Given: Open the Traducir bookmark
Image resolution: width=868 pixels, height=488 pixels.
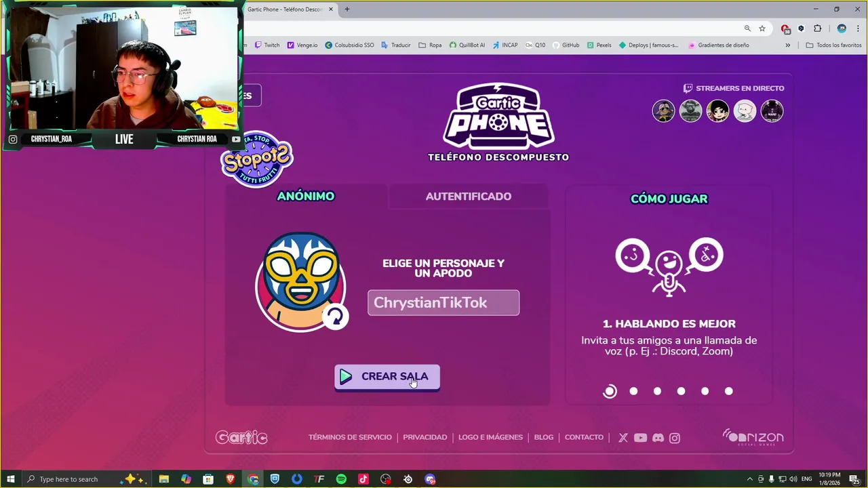Looking at the screenshot, I should point(395,45).
